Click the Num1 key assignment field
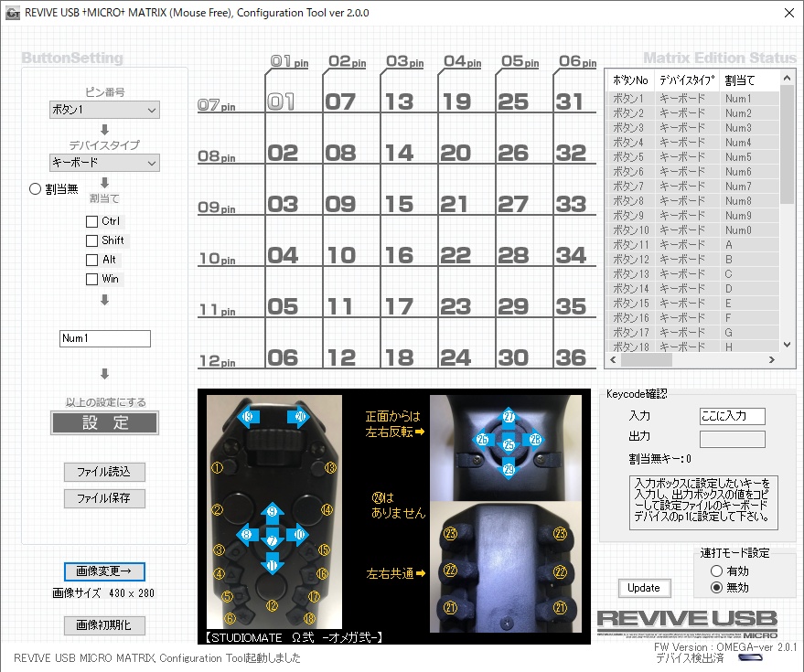This screenshot has height=672, width=804. point(105,338)
